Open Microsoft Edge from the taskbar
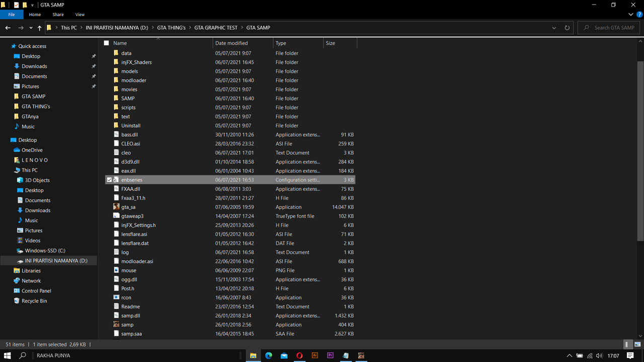The width and height of the screenshot is (644, 362). point(269,355)
